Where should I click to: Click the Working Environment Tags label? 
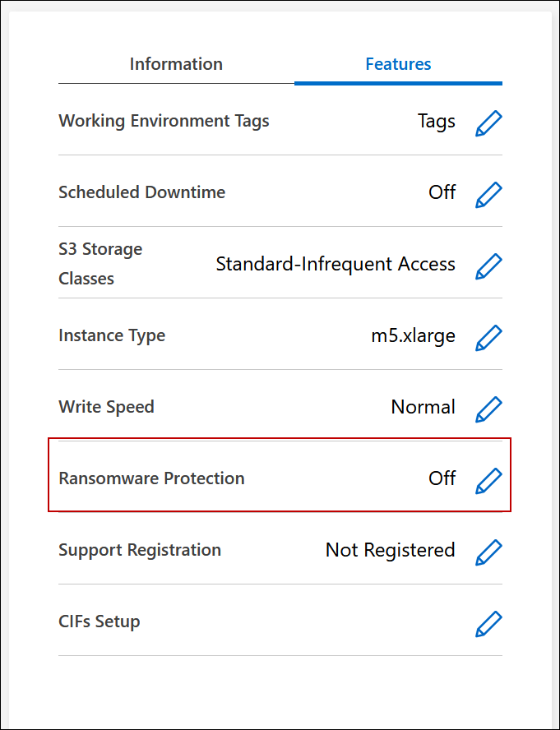click(x=164, y=122)
